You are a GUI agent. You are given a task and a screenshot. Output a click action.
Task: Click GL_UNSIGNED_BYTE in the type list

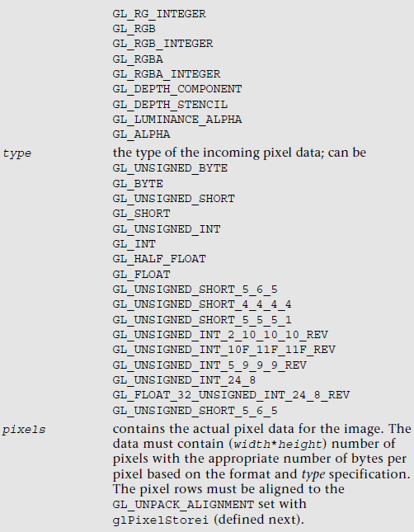point(170,168)
